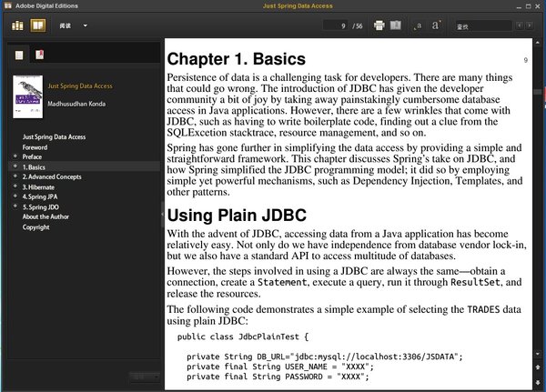Click the DB_URL code line

click(325, 357)
